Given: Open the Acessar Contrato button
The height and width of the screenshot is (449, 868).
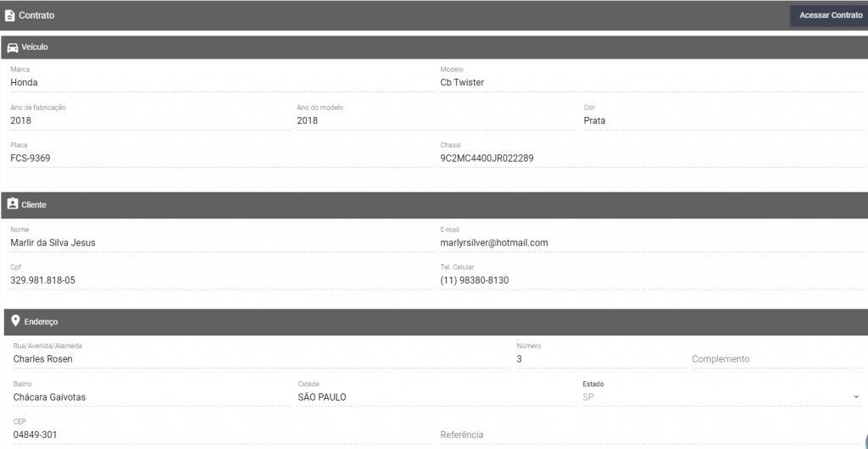Looking at the screenshot, I should tap(831, 15).
